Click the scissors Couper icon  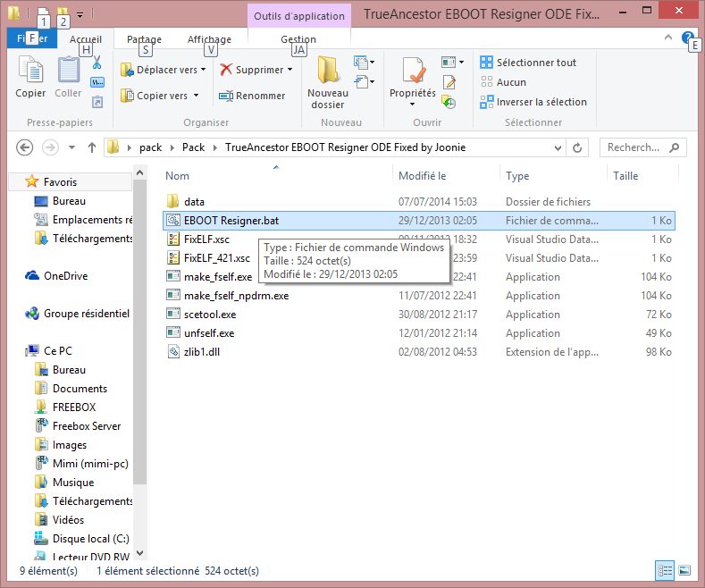(97, 63)
